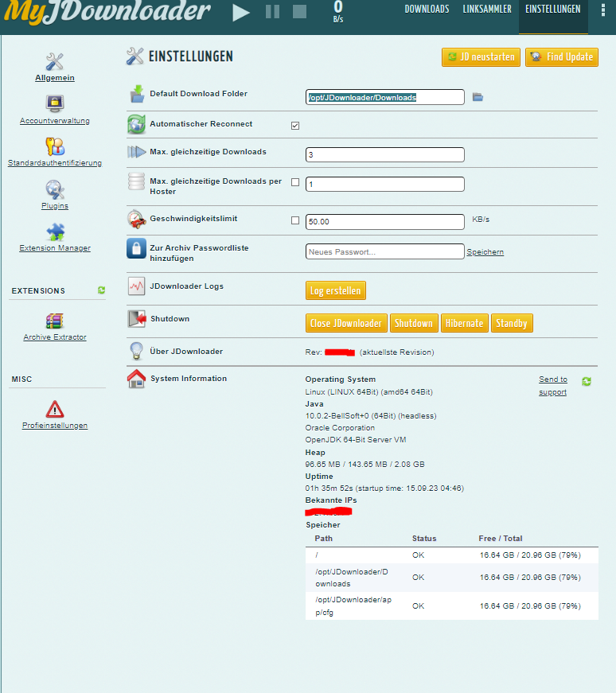This screenshot has height=693, width=616.
Task: Click the JD neustarten button
Action: pos(481,57)
